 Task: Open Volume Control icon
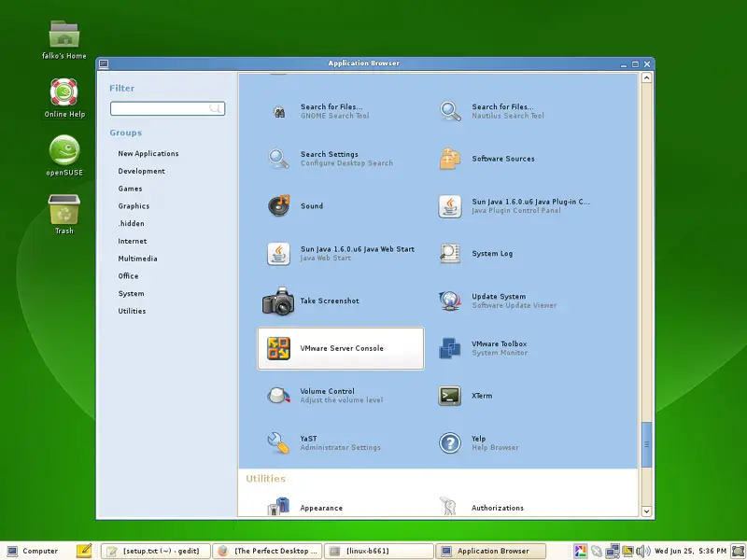pos(278,396)
